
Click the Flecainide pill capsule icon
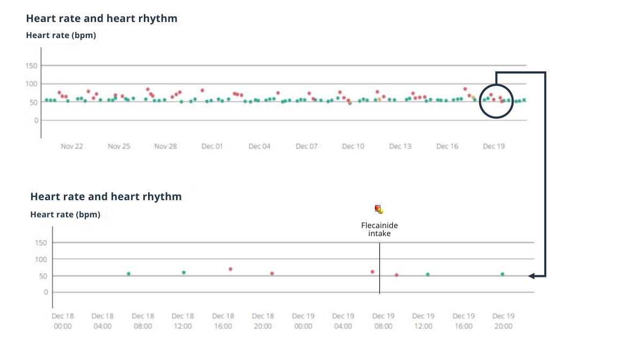point(379,209)
